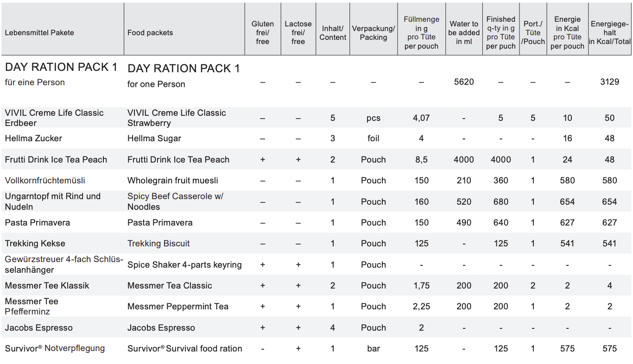This screenshot has width=633, height=364.
Task: Click 'Spice Shaker 4-parts keyring' cell
Action: point(184,265)
